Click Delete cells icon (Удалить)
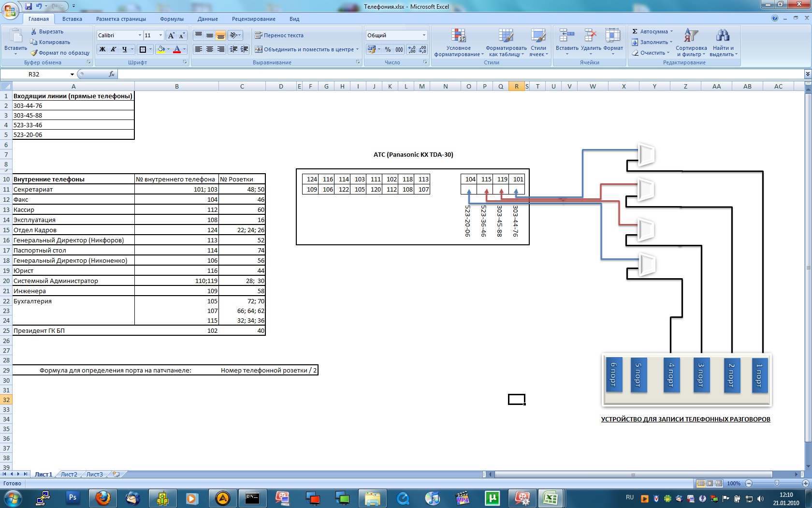 [x=591, y=35]
